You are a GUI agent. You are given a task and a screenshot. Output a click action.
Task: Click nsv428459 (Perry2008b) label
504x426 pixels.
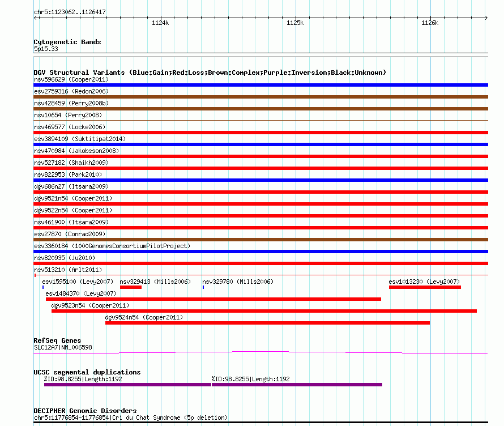[71, 103]
